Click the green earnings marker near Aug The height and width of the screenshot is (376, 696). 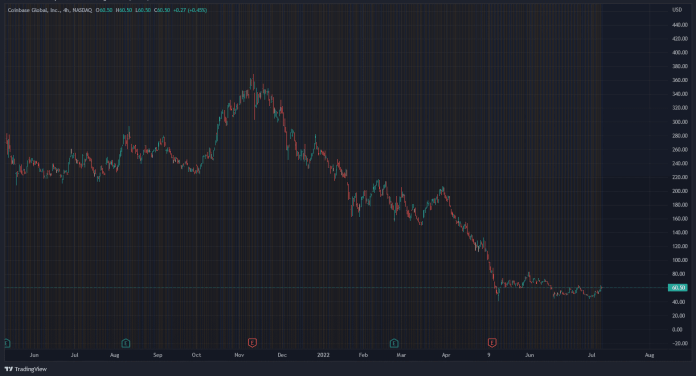click(126, 343)
